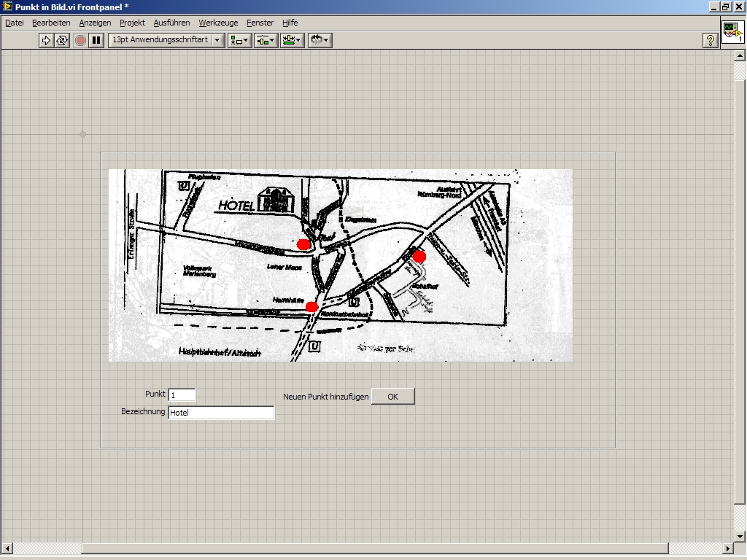Click the Pause button in toolbar
The image size is (747, 560).
click(96, 41)
